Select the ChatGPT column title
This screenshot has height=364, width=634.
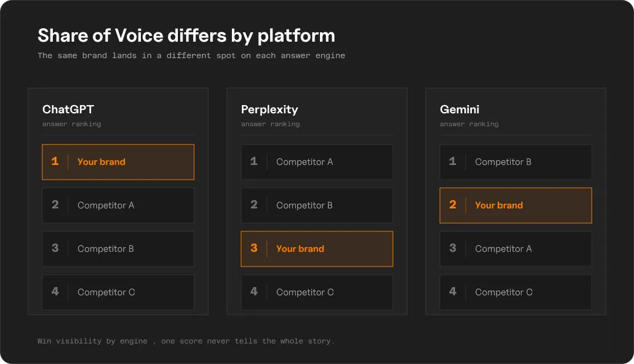coord(68,110)
